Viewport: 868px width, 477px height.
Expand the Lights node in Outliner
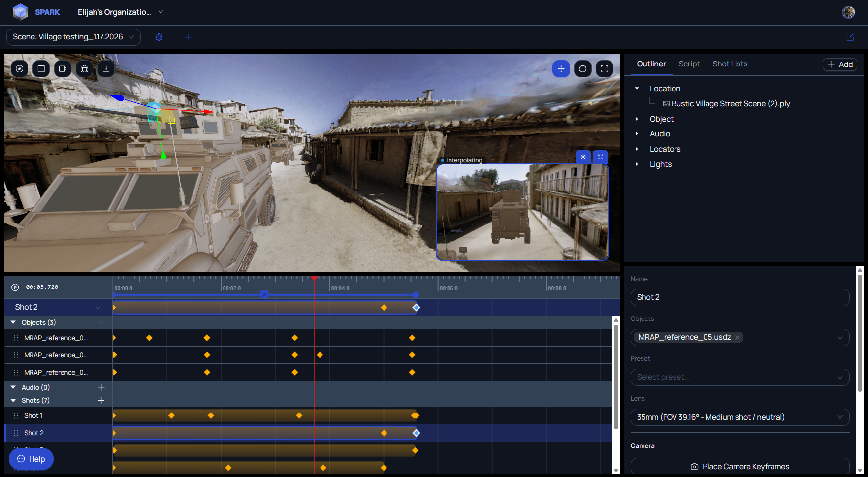637,164
